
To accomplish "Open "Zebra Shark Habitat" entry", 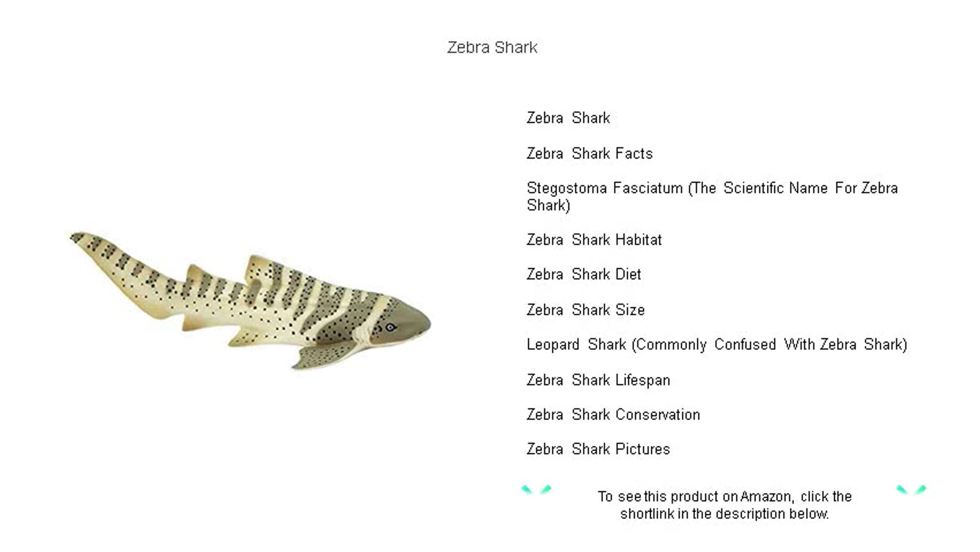I will point(594,240).
